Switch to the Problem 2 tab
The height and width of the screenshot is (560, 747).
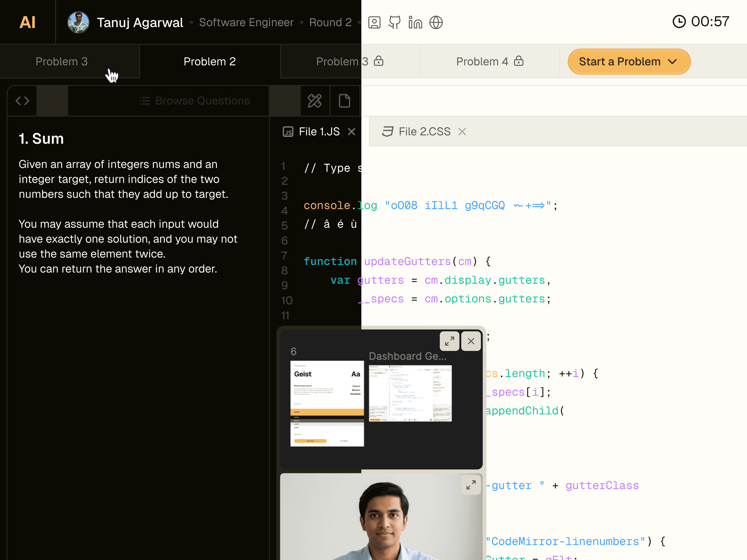(209, 62)
